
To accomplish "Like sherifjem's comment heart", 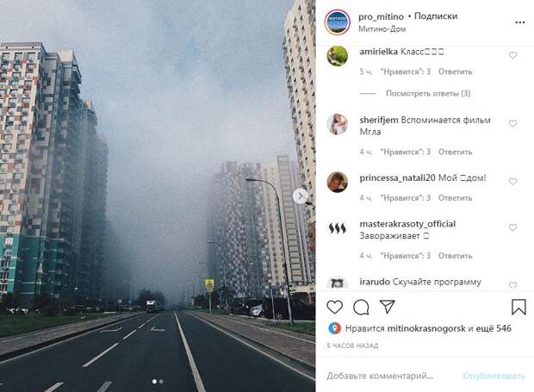I will click(512, 123).
